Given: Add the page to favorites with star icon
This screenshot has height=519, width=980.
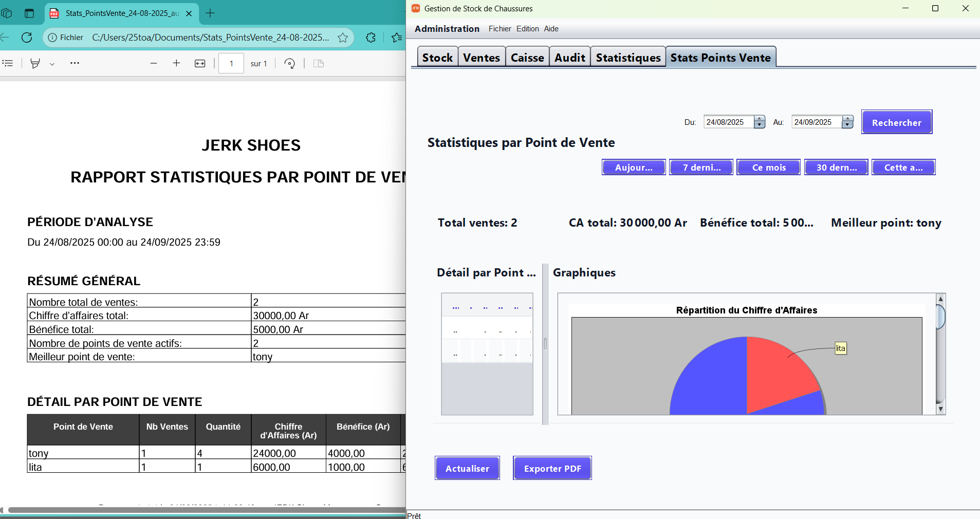Looking at the screenshot, I should pyautogui.click(x=343, y=38).
